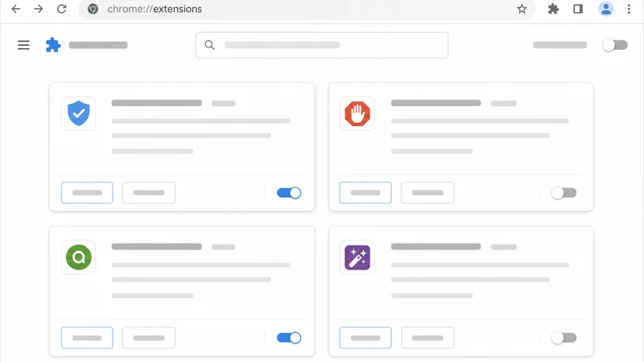Focus the search extensions field
The width and height of the screenshot is (644, 362).
tap(321, 45)
